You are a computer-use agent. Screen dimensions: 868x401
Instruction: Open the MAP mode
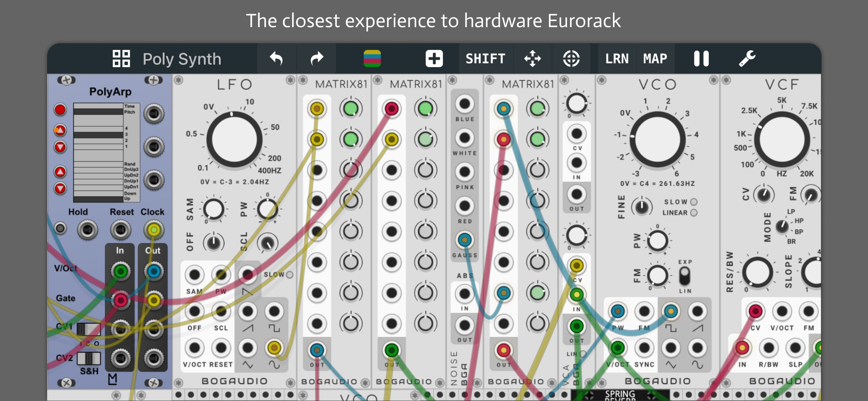tap(655, 59)
